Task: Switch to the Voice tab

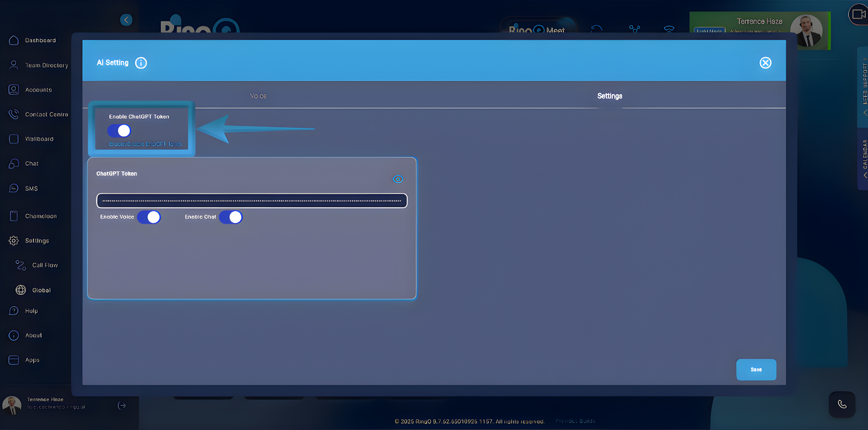Action: (258, 96)
